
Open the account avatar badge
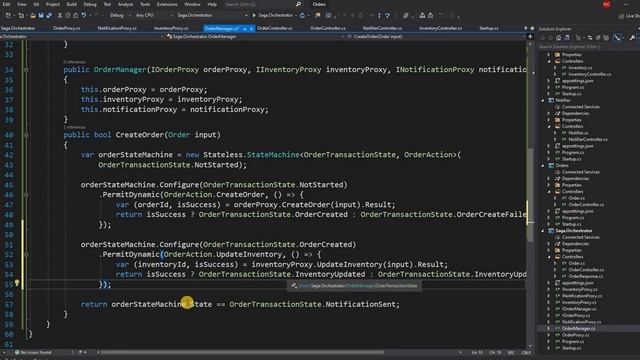pyautogui.click(x=607, y=4)
